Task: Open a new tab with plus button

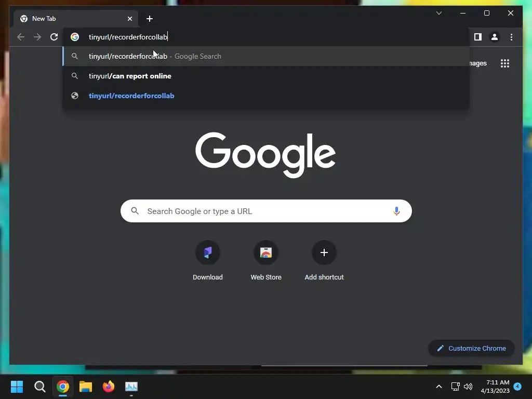Action: click(x=150, y=19)
